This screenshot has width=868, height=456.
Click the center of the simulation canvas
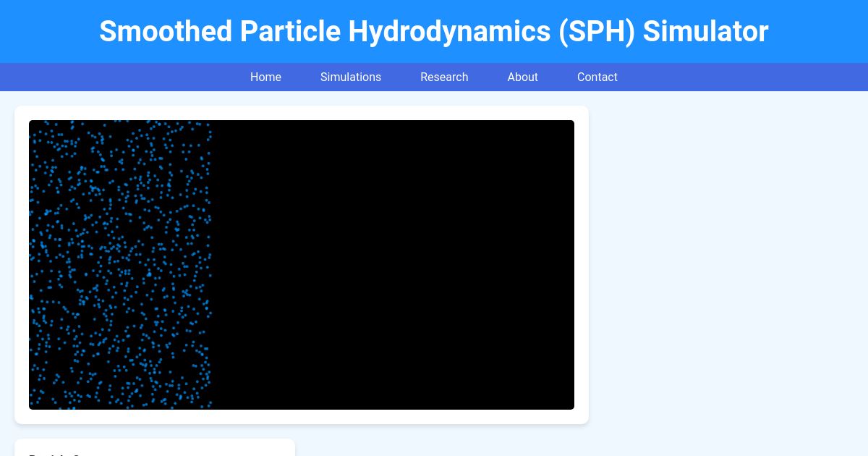tap(302, 265)
